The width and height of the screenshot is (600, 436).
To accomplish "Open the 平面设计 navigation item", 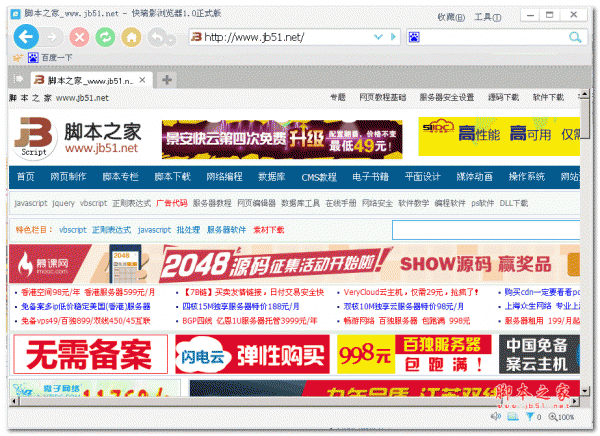I will tap(422, 176).
